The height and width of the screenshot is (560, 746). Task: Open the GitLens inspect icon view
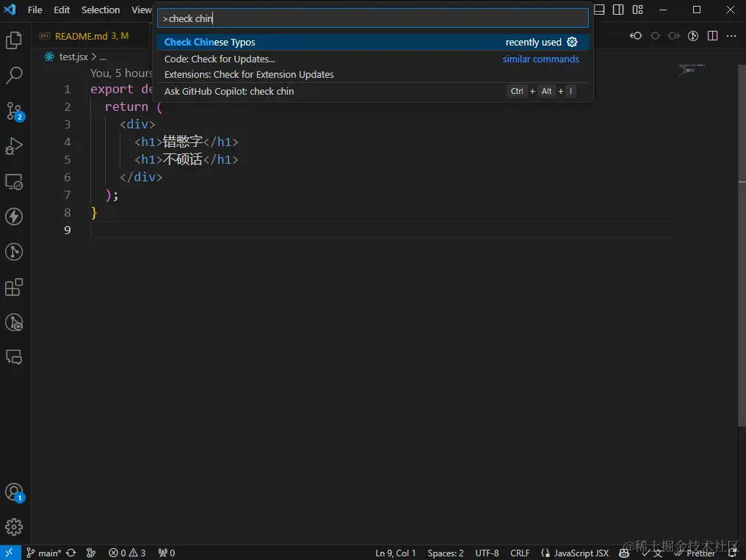coord(14,322)
